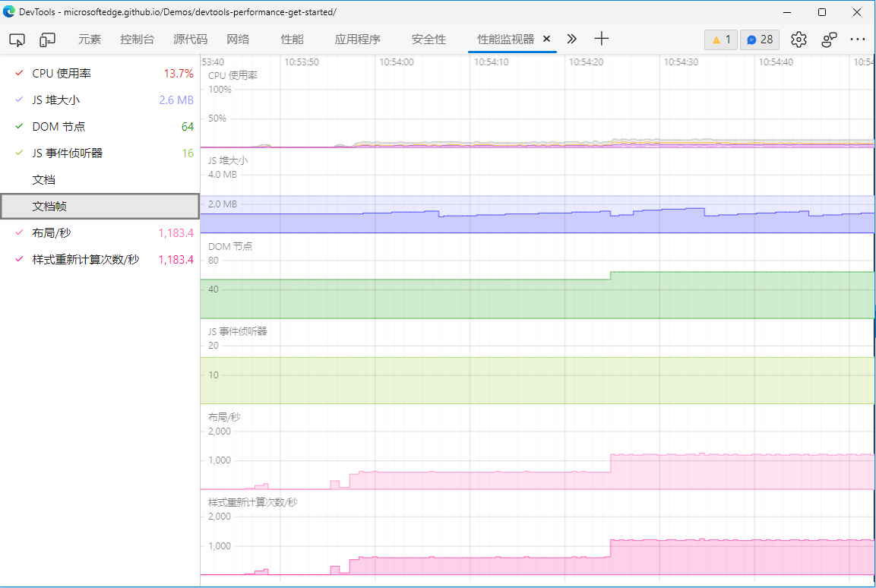Open the messages counter showing 28
This screenshot has height=588, width=876.
(760, 40)
